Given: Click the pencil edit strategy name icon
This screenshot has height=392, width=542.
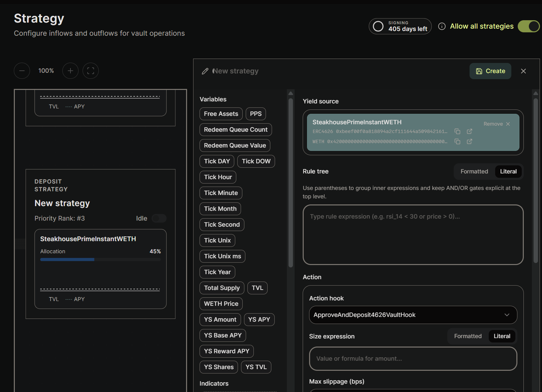Looking at the screenshot, I should click(205, 71).
